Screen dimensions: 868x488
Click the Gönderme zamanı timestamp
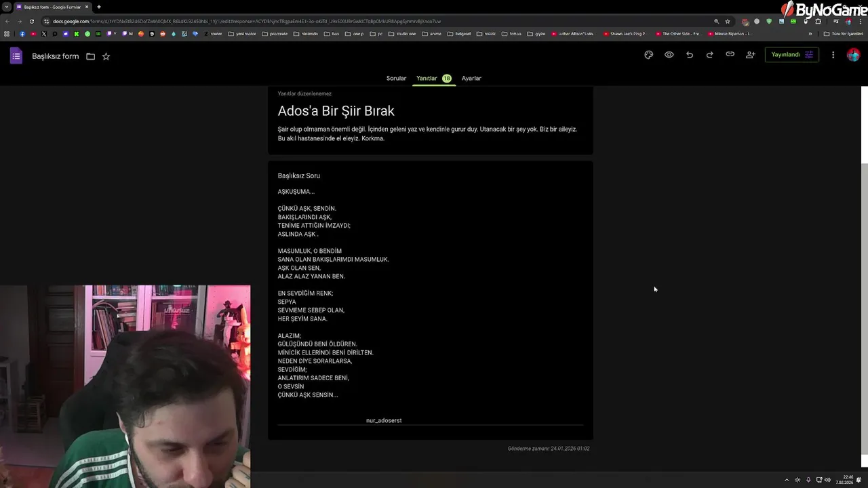click(x=549, y=449)
